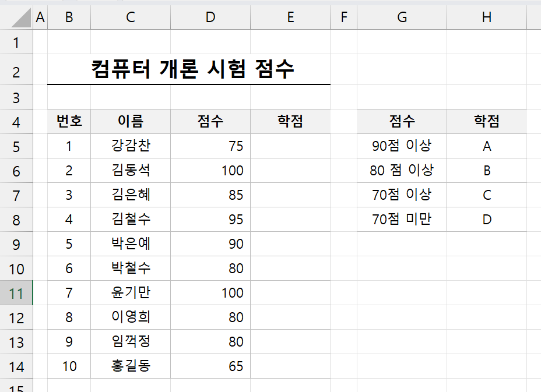Viewport: 541px width, 392px height.
Task: Select the name cell 김철수
Action: (131, 219)
